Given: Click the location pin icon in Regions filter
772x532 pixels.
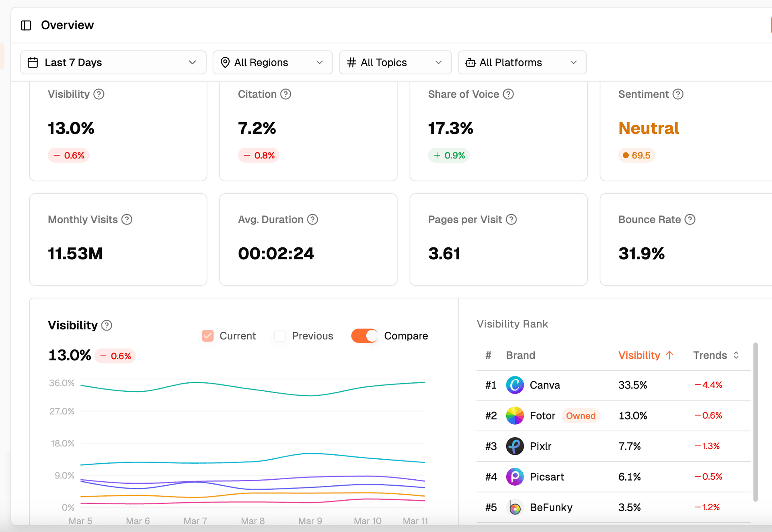Looking at the screenshot, I should [225, 63].
